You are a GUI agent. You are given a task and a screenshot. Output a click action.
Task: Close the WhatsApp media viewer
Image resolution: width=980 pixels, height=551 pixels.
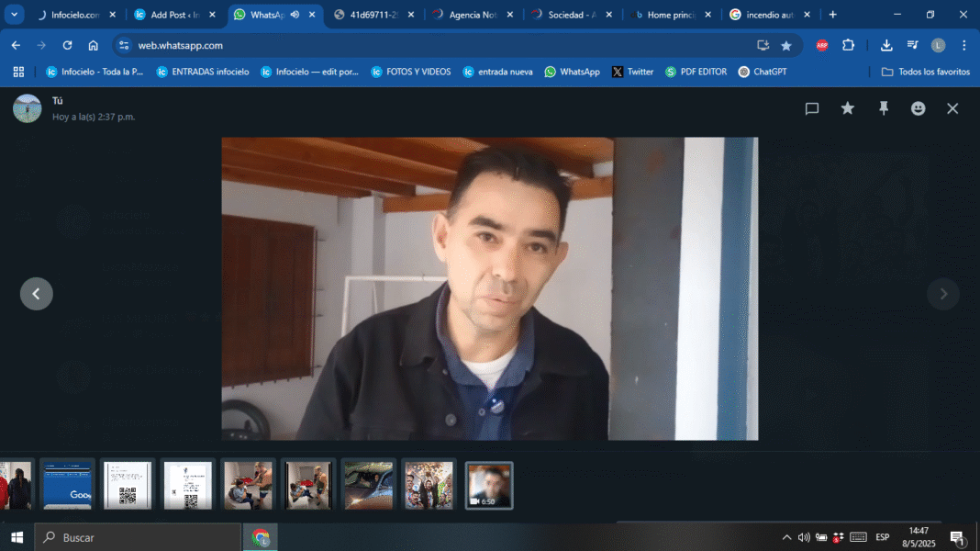[952, 108]
